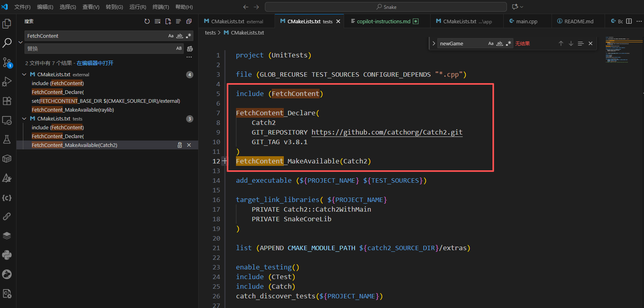The height and width of the screenshot is (308, 644).
Task: Open the 选择(S) menu
Action: point(68,7)
